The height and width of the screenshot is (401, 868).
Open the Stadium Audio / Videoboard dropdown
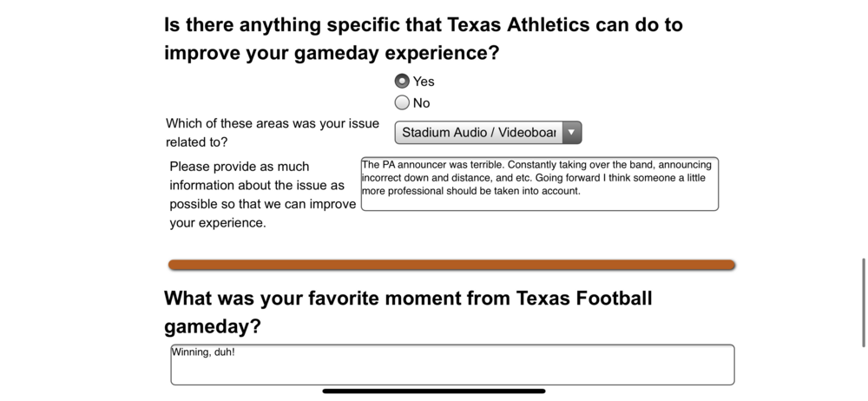point(478,133)
